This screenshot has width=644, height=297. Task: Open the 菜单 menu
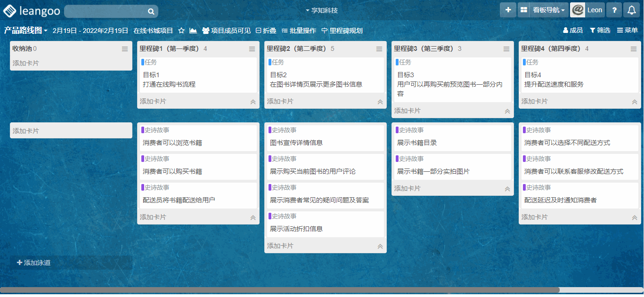click(x=628, y=30)
